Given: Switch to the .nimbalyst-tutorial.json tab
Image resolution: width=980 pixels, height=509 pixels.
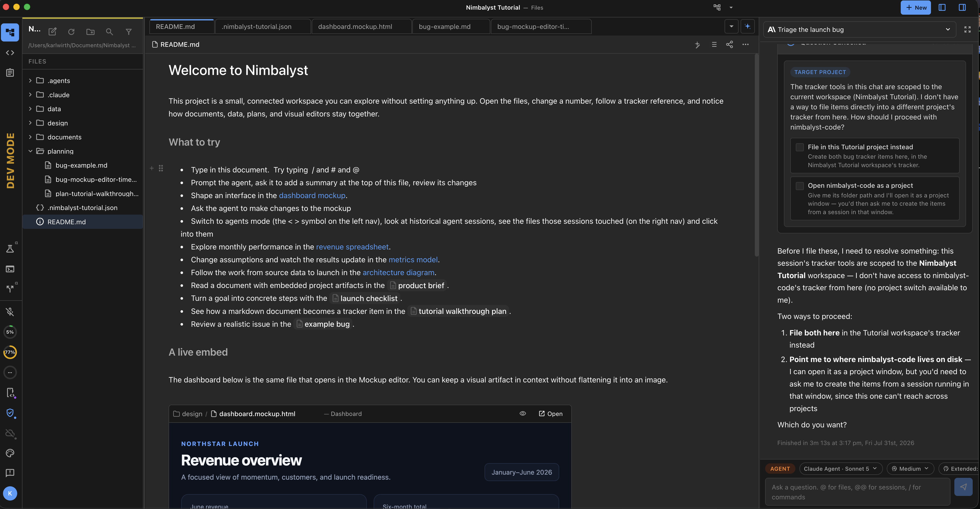Looking at the screenshot, I should click(x=263, y=27).
